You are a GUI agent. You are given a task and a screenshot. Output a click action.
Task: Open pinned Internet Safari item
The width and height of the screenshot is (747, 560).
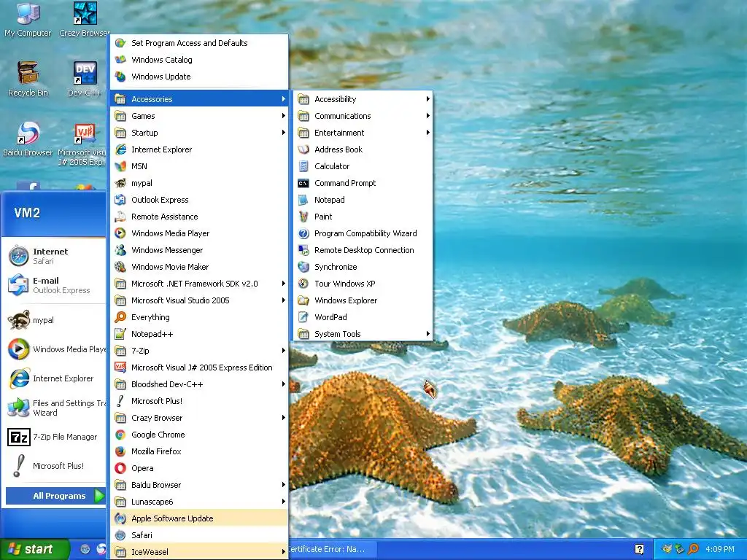click(x=55, y=256)
